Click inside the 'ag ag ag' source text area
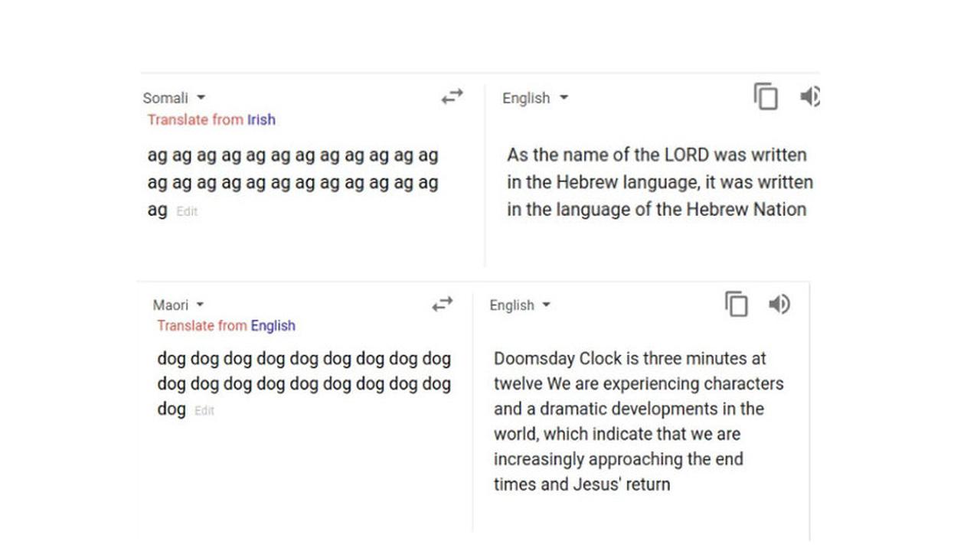This screenshot has height=551, width=980. 291,182
